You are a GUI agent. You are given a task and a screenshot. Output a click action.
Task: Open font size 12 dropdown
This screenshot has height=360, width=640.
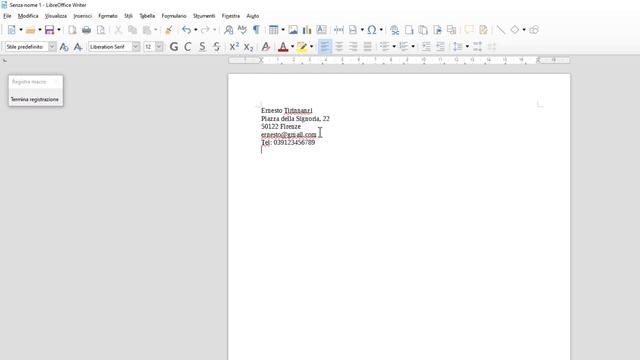click(159, 47)
